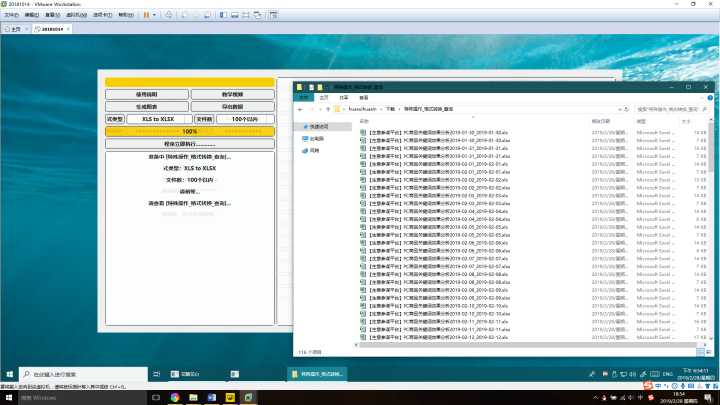The image size is (720, 405).
Task: Go up one folder level in Explorer
Action: (328, 109)
